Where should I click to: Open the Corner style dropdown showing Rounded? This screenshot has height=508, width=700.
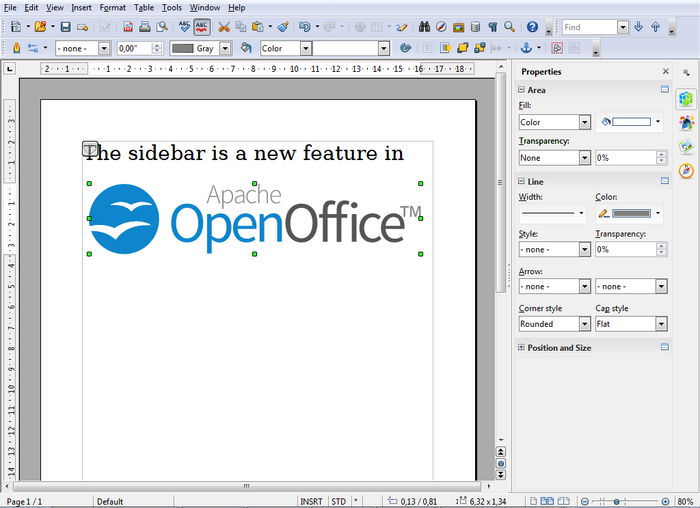tap(554, 324)
